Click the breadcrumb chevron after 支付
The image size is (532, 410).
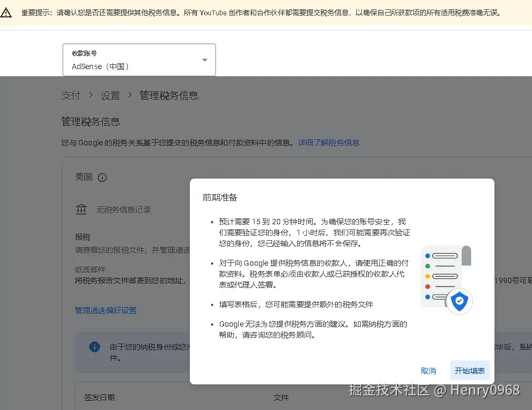(91, 95)
